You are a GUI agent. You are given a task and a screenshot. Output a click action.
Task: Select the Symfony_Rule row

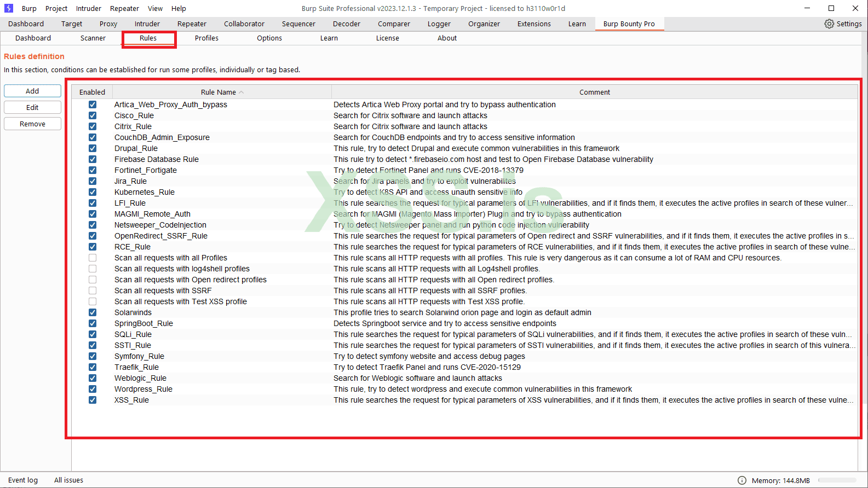click(464, 356)
